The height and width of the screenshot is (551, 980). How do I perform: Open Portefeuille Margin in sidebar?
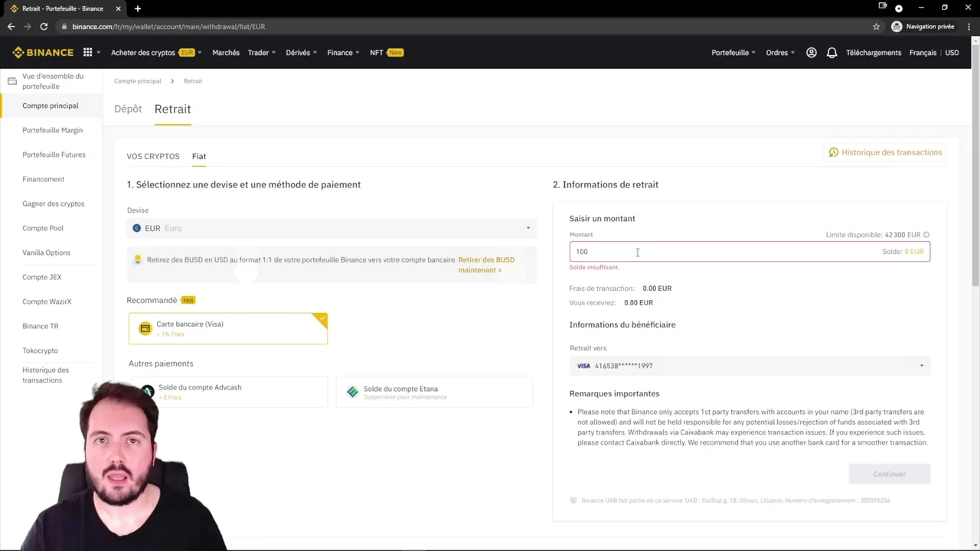pos(53,130)
